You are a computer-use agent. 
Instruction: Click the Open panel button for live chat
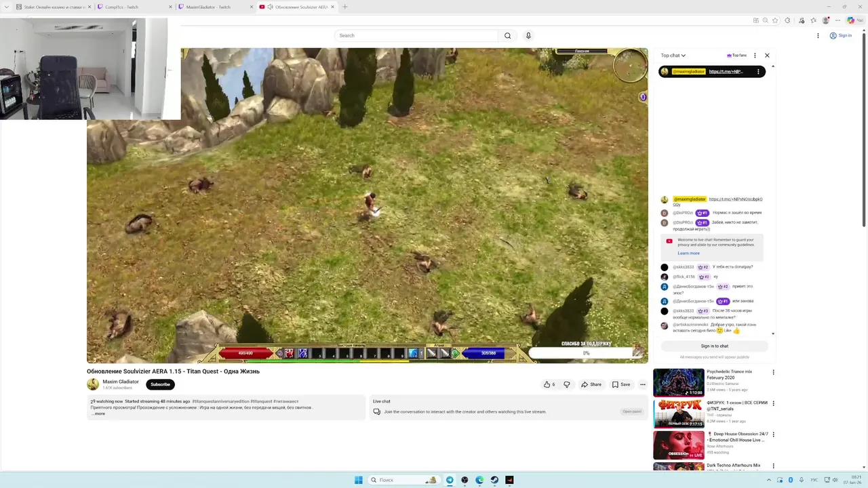pyautogui.click(x=632, y=411)
